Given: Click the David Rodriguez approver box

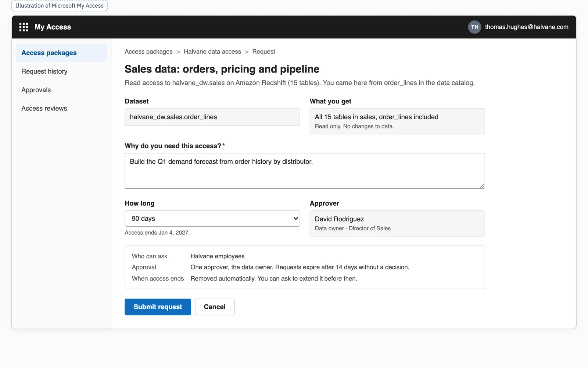Looking at the screenshot, I should [397, 223].
